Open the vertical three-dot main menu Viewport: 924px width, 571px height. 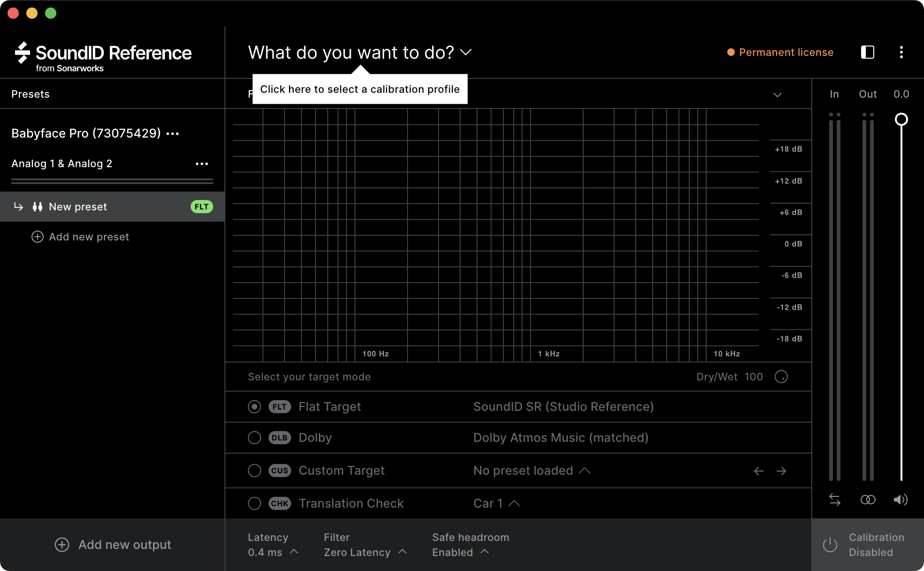pos(901,52)
